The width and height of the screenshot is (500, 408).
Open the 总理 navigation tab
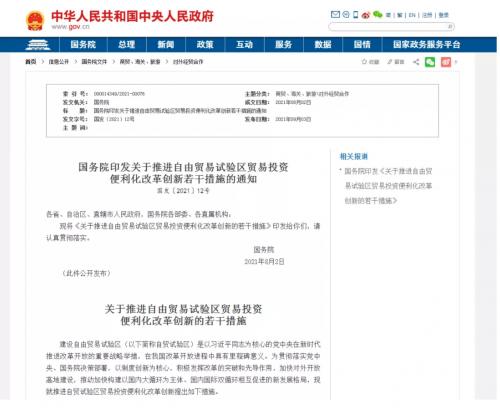(126, 44)
